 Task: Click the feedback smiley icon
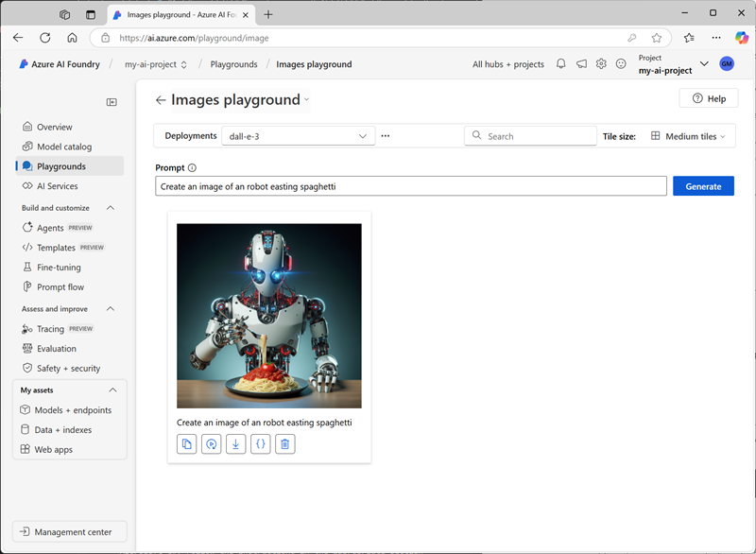[x=621, y=64]
